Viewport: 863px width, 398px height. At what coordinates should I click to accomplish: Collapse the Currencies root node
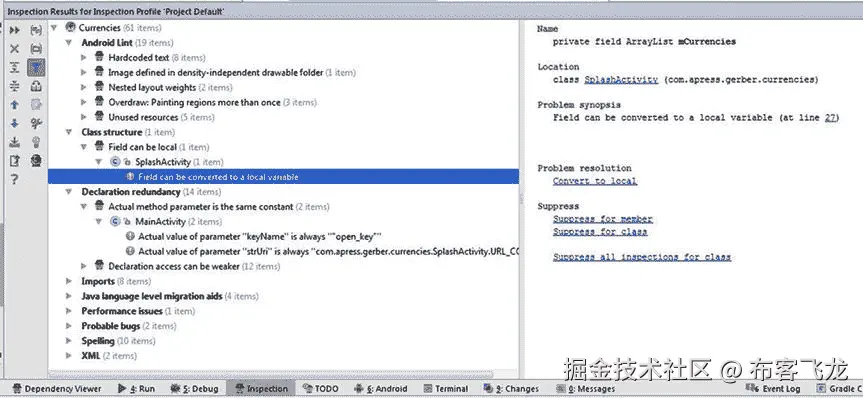(54, 28)
